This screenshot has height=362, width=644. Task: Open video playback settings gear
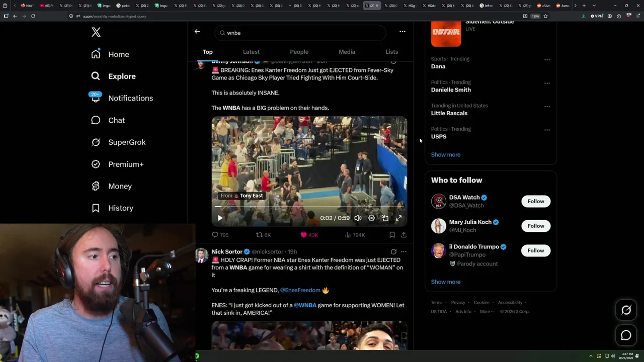tap(371, 218)
